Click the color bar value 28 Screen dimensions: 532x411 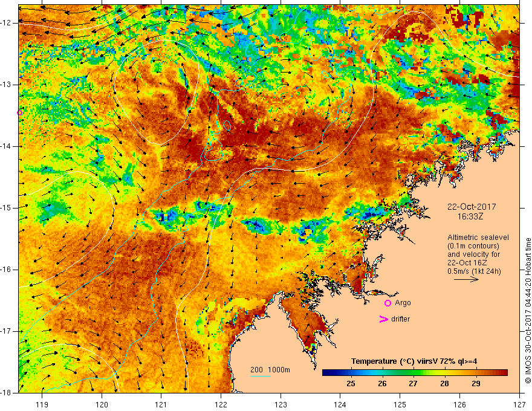(x=444, y=384)
